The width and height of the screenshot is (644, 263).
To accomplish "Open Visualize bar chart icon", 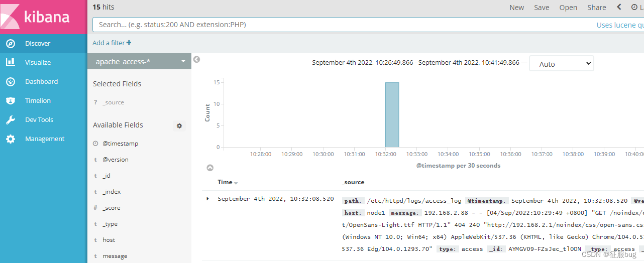I will [x=11, y=63].
